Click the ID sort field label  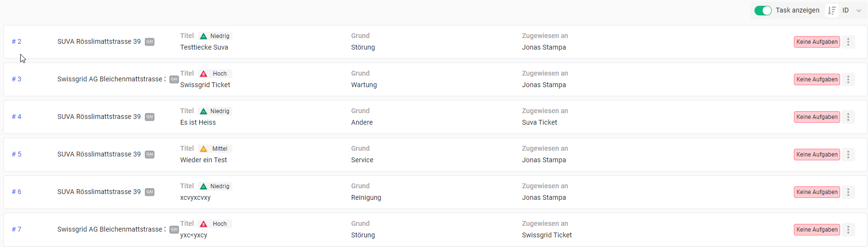(845, 11)
